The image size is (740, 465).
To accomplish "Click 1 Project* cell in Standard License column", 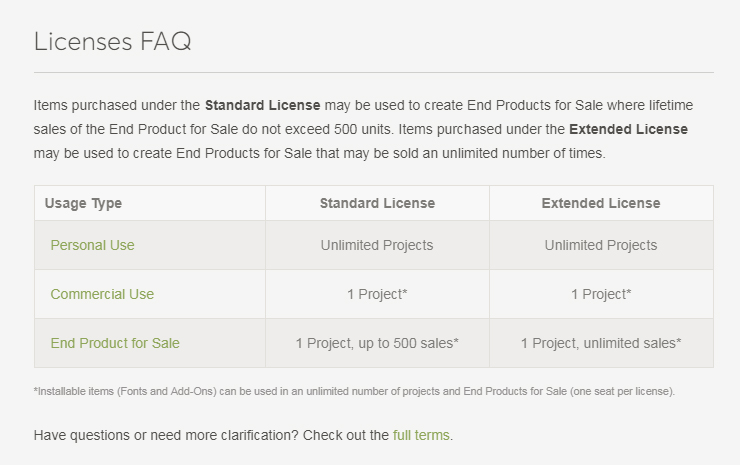I will click(377, 294).
